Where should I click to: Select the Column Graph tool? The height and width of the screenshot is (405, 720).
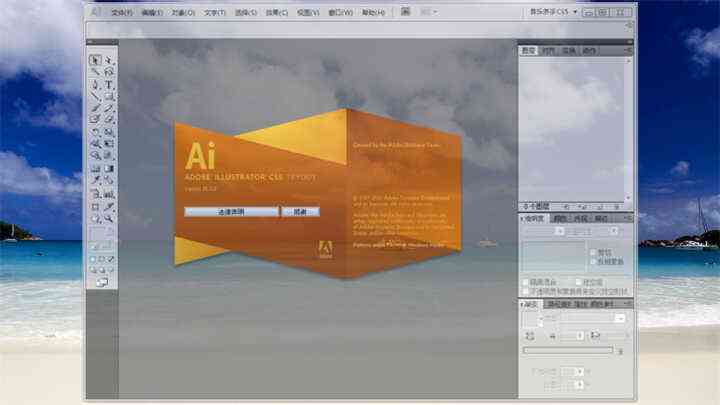(x=109, y=194)
